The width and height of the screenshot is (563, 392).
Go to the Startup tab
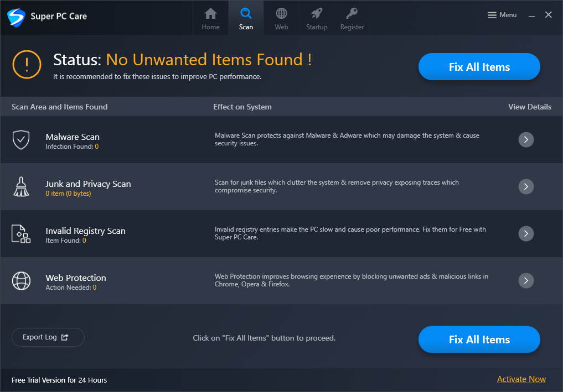tap(317, 18)
